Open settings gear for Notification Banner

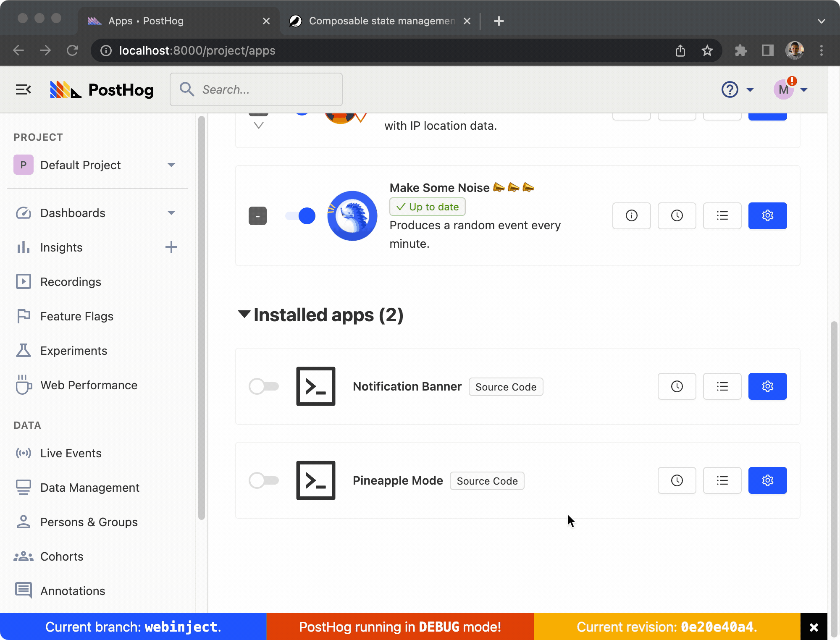[767, 386]
